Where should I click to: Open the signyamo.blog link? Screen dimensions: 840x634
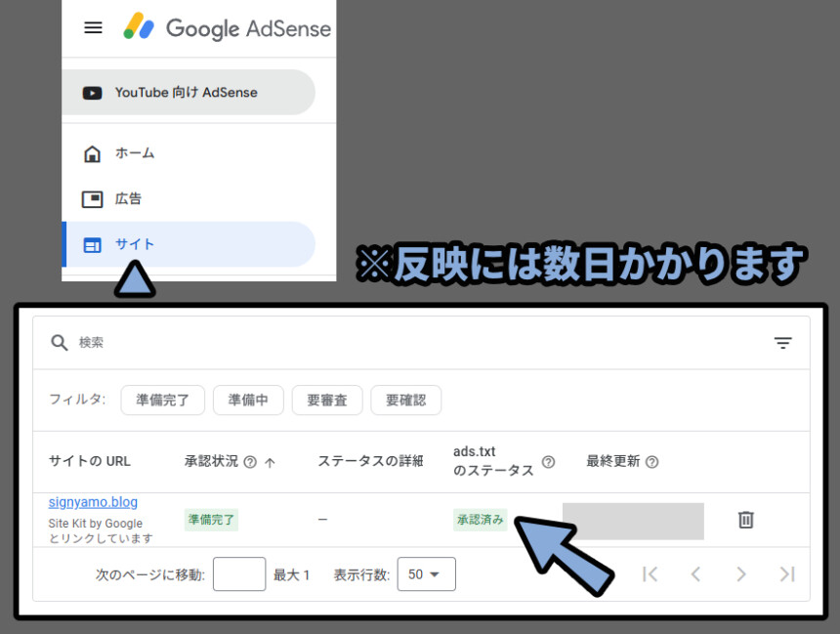pyautogui.click(x=93, y=502)
